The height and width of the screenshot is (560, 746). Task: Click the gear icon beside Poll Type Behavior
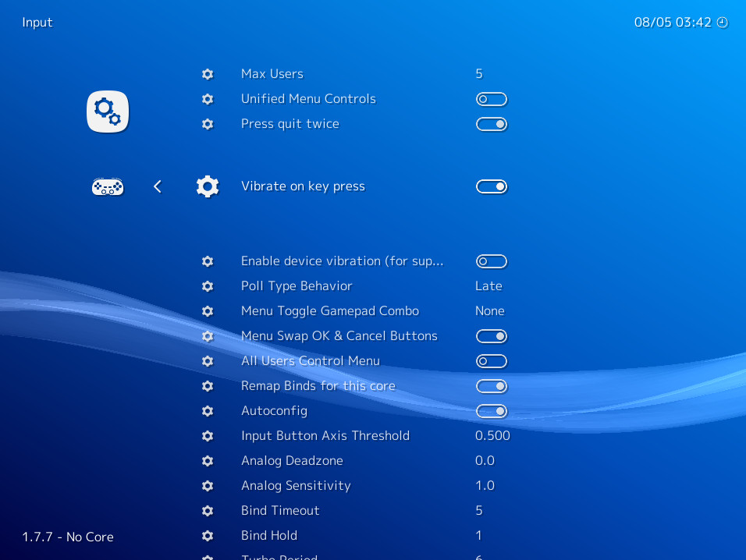click(208, 286)
